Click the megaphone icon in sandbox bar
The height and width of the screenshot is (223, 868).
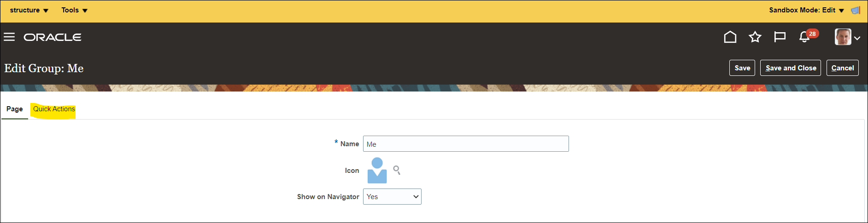(856, 10)
